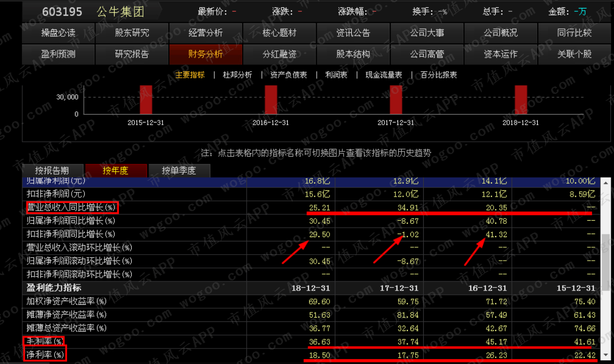The width and height of the screenshot is (614, 364).
Task: Open the 公司高管 section
Action: click(427, 54)
